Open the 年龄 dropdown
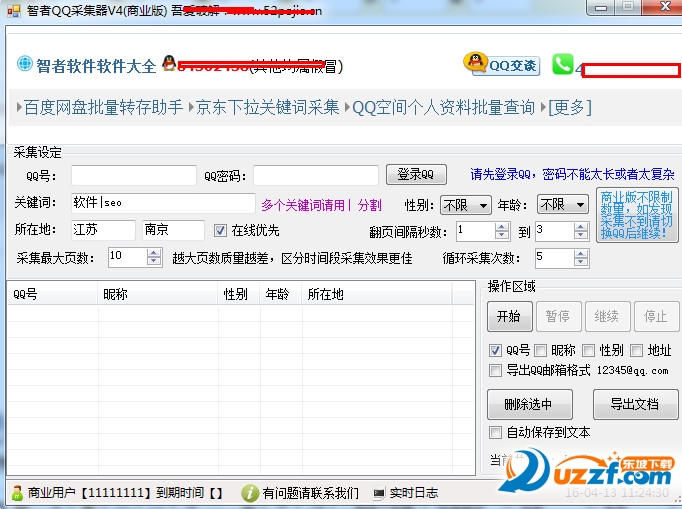 point(563,204)
